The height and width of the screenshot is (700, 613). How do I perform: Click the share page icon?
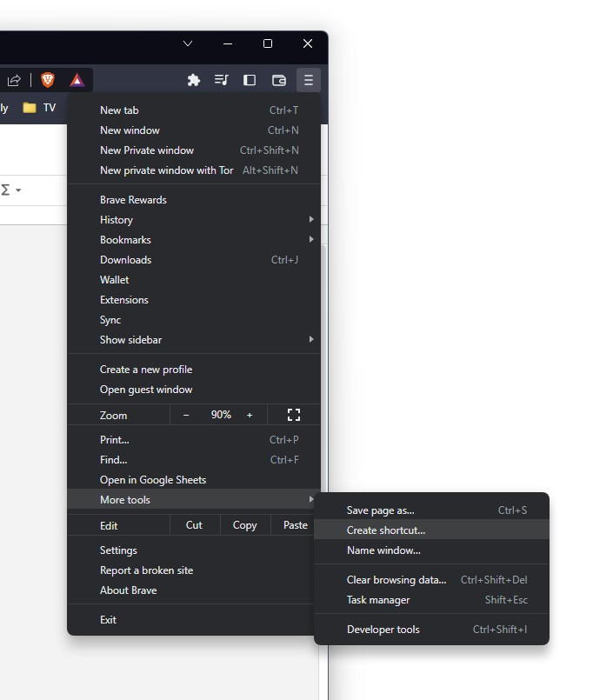click(x=14, y=80)
